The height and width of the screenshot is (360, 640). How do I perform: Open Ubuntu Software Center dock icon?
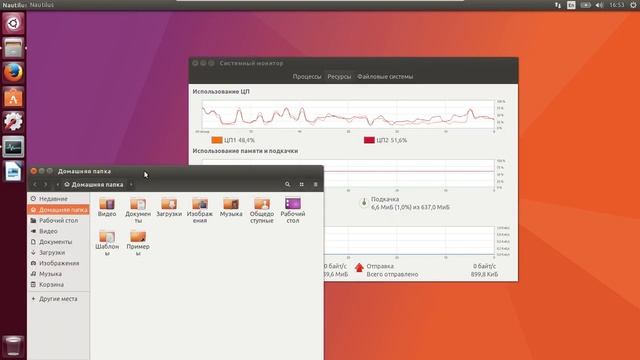13,97
